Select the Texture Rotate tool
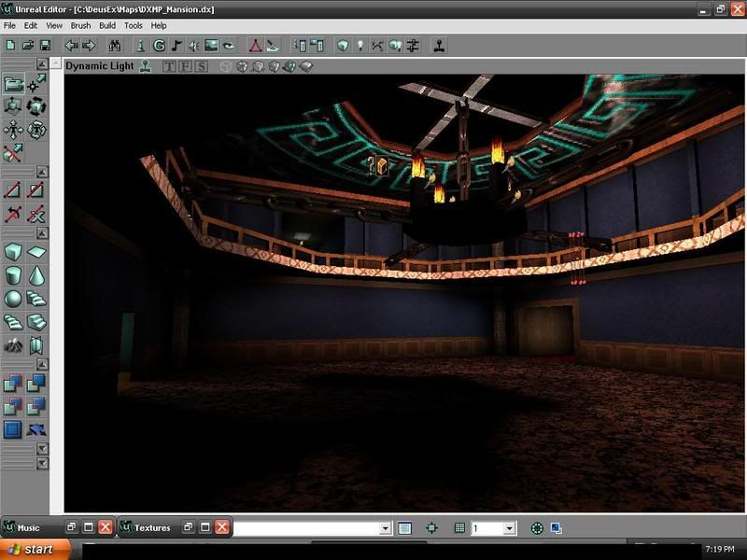 click(x=36, y=130)
